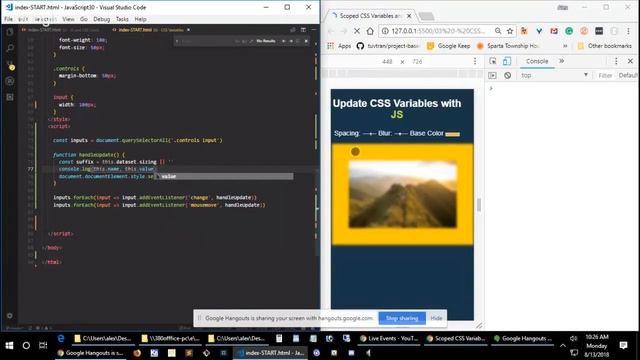Screen dimensions: 640x360
Task: Select the 'value' autocomplete suggestion
Action: 224,176
